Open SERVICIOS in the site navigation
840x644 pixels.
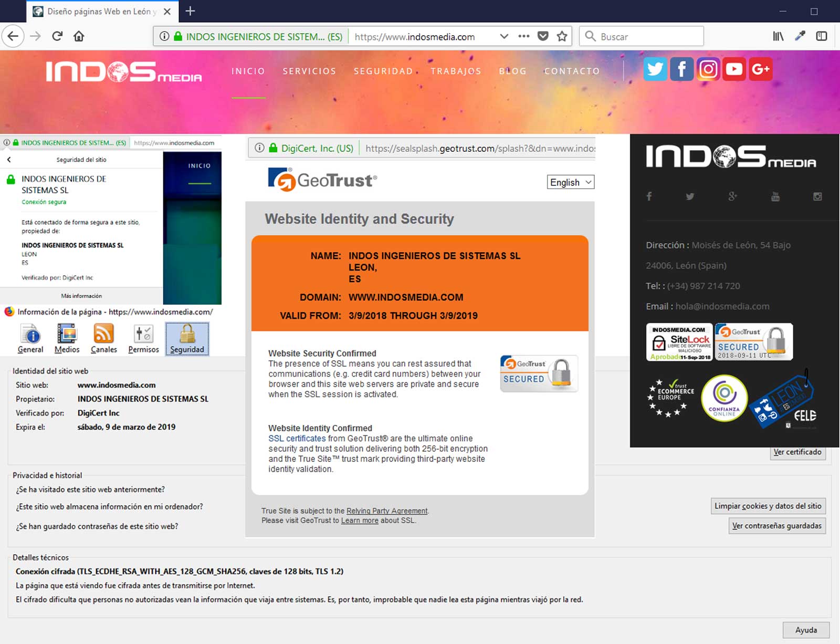click(309, 71)
